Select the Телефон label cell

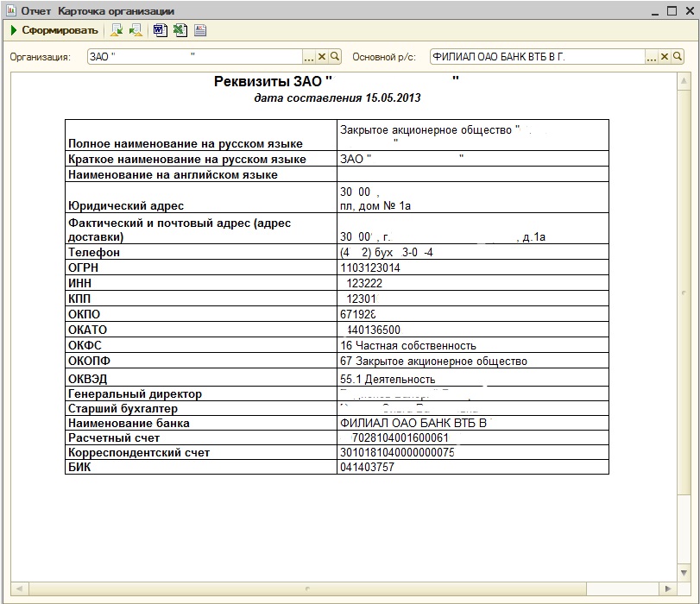[x=201, y=252]
